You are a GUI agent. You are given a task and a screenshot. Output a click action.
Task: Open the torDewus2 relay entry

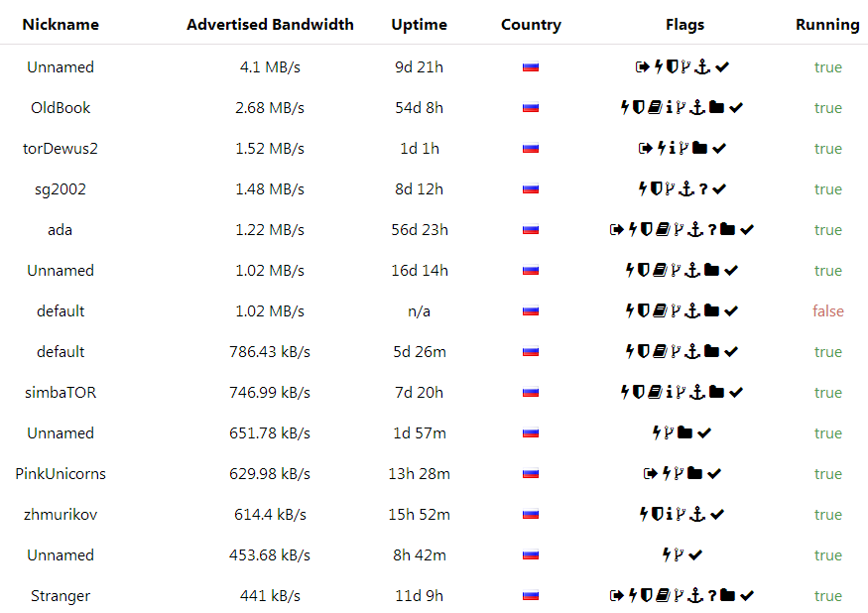(61, 149)
